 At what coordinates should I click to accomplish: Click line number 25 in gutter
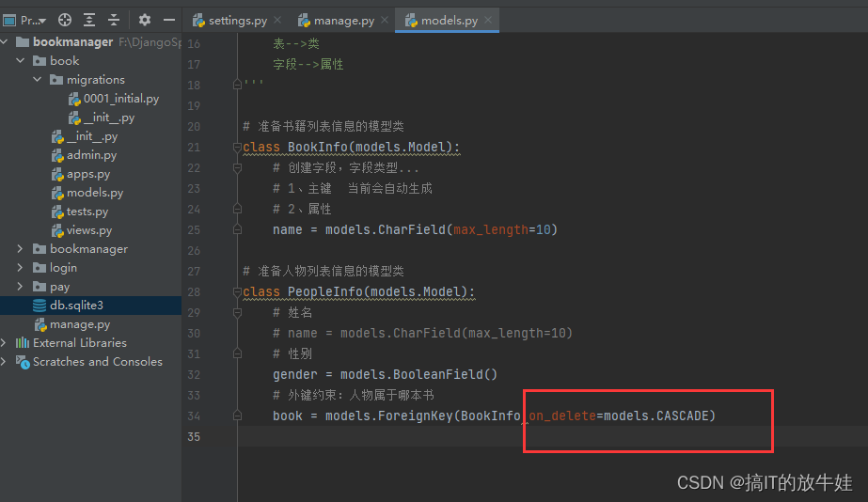click(x=194, y=230)
